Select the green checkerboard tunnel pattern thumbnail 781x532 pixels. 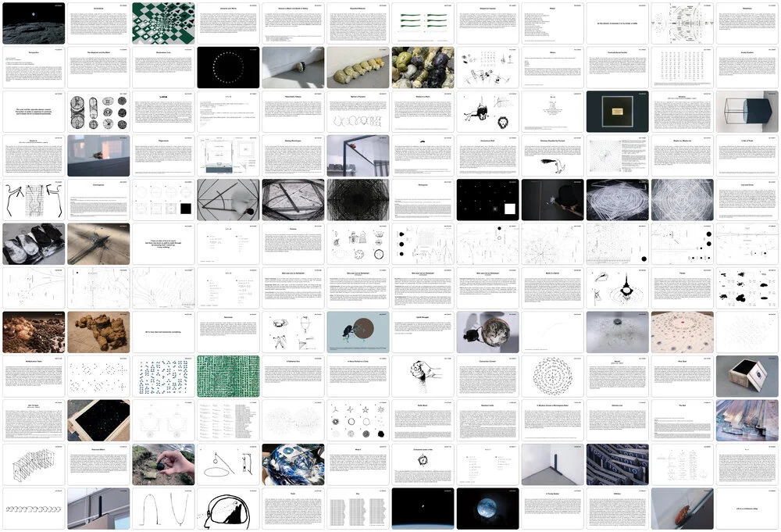coord(163,23)
